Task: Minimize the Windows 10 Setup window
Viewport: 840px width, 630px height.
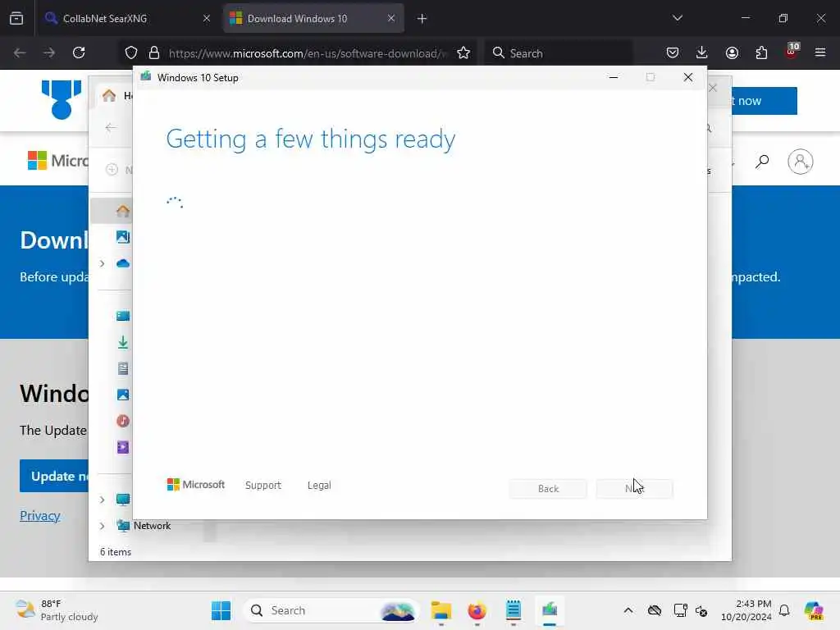Action: [x=614, y=77]
